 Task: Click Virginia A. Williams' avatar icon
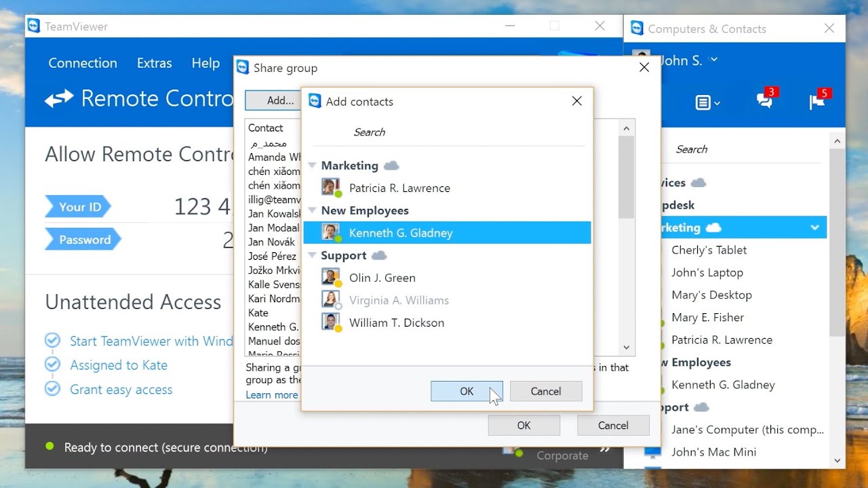[331, 300]
